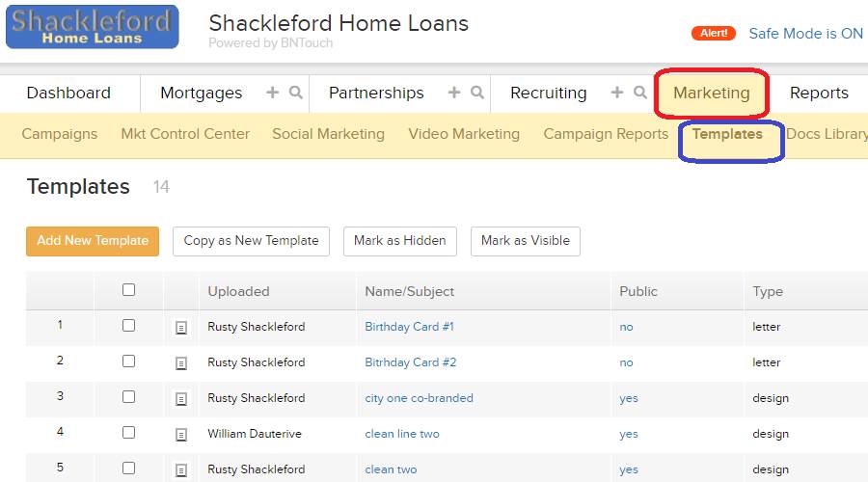Click the plus icon next to Mortgages

tap(272, 93)
